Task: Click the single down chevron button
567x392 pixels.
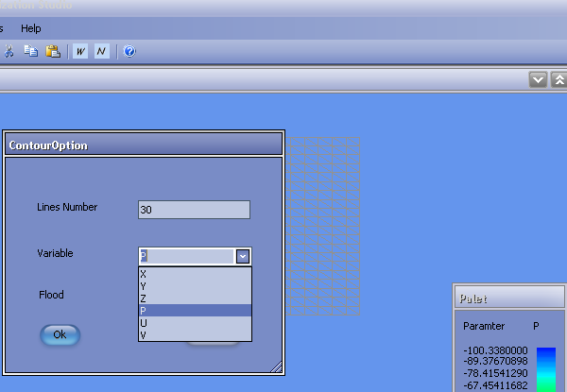Action: [x=538, y=79]
